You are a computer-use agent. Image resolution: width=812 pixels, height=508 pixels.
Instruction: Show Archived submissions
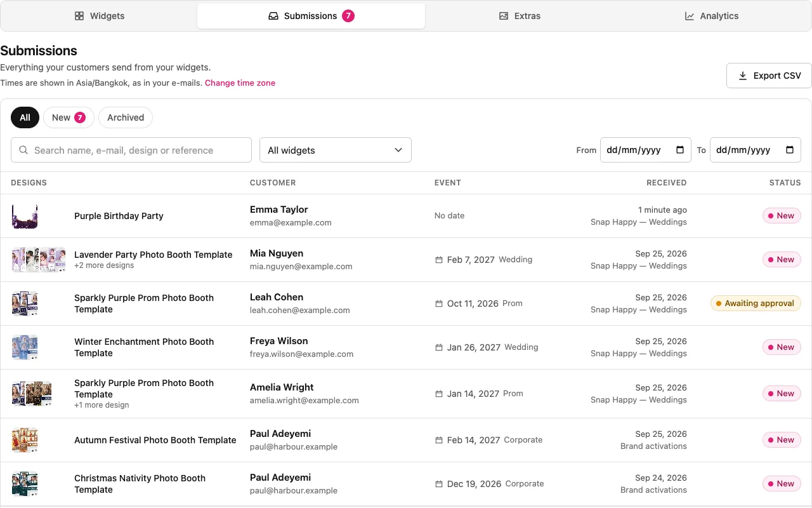coord(126,117)
